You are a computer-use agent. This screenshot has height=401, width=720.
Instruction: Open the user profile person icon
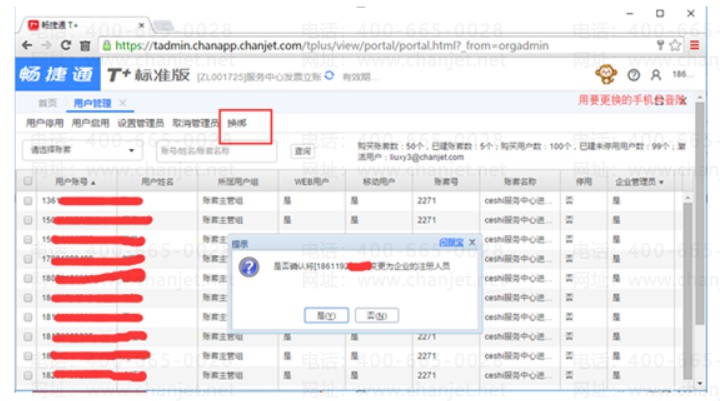tap(656, 75)
